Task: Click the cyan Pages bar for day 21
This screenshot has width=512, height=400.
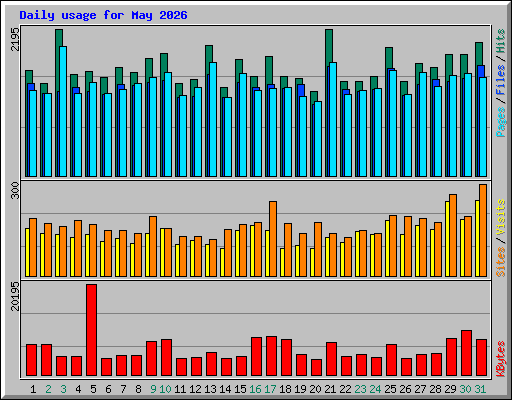Action: point(333,119)
